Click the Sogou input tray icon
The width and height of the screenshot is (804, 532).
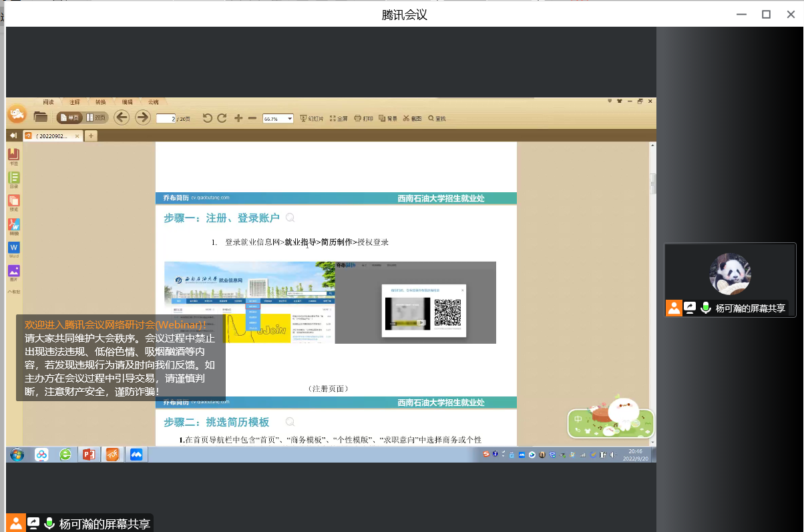486,454
